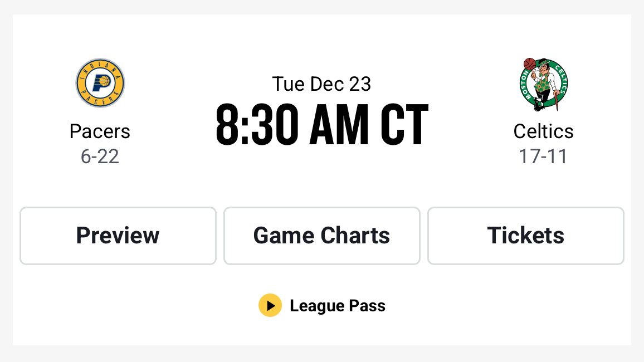
Task: Click the 8:30 AM CT game time
Action: tap(321, 124)
